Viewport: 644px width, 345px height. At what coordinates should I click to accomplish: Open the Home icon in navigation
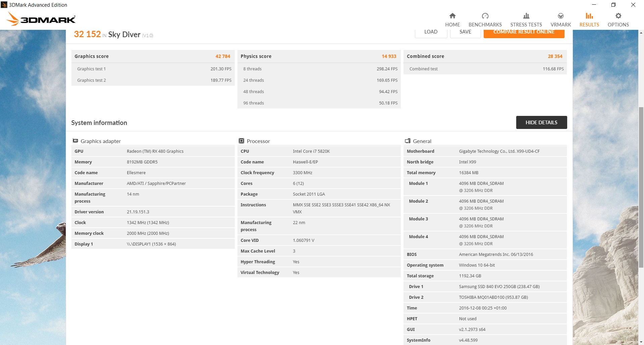(452, 16)
